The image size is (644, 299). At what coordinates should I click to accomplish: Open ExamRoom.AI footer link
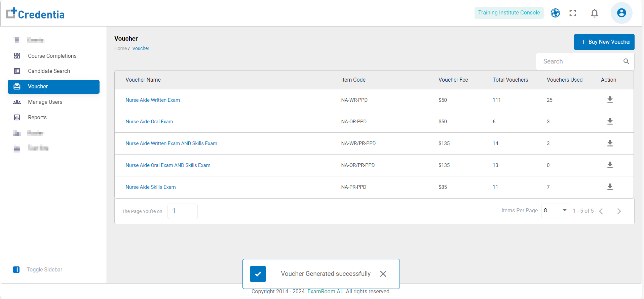(325, 292)
